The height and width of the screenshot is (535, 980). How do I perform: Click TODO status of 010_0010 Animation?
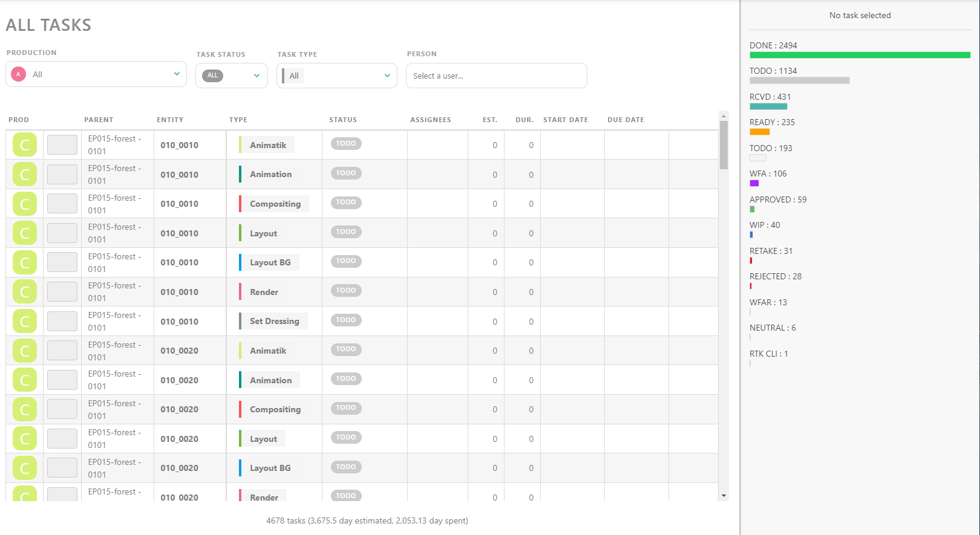[x=346, y=173]
